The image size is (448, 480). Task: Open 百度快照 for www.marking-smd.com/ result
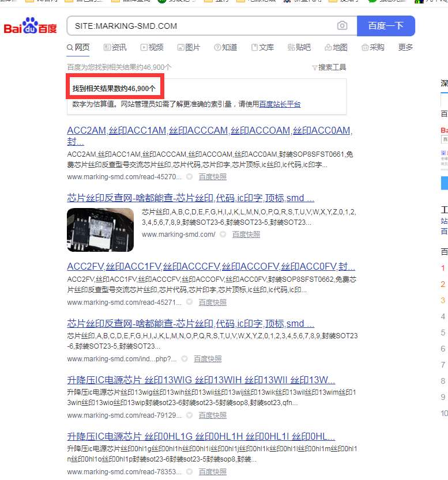point(246,235)
